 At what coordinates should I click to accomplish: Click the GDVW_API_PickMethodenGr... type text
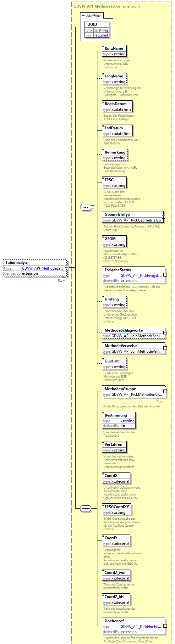coord(137,395)
